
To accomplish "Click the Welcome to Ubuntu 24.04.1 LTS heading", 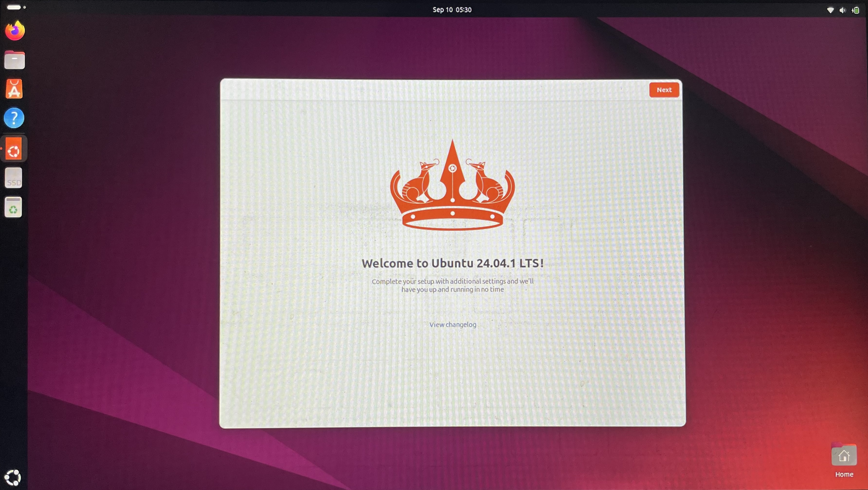I will (x=452, y=263).
